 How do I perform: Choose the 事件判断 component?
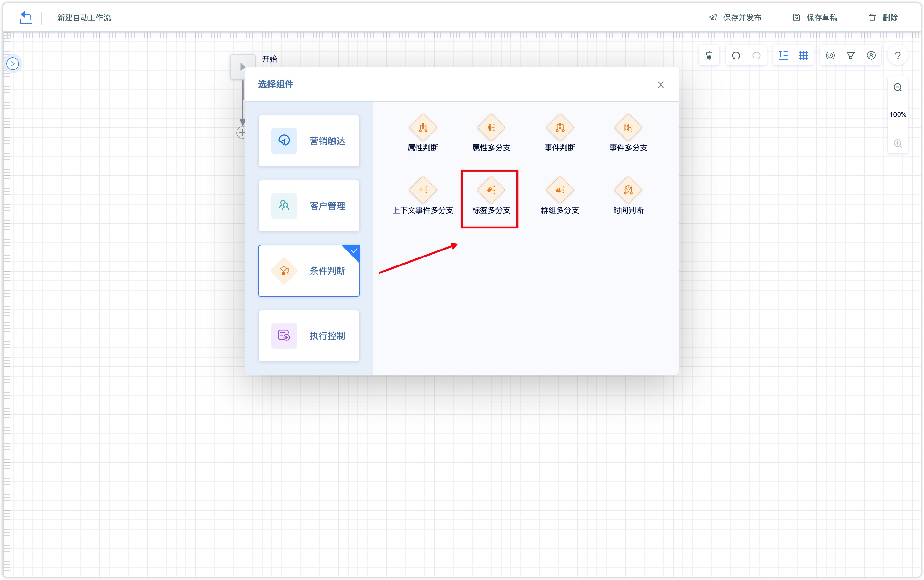point(560,133)
